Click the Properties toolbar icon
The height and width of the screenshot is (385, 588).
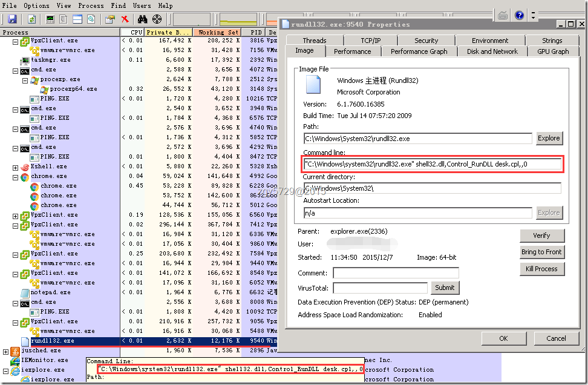[109, 19]
